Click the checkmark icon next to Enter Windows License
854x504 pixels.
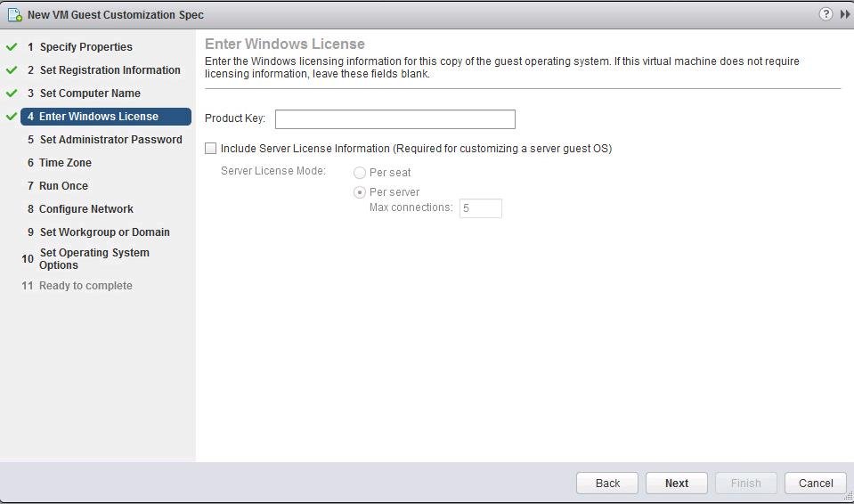tap(12, 116)
